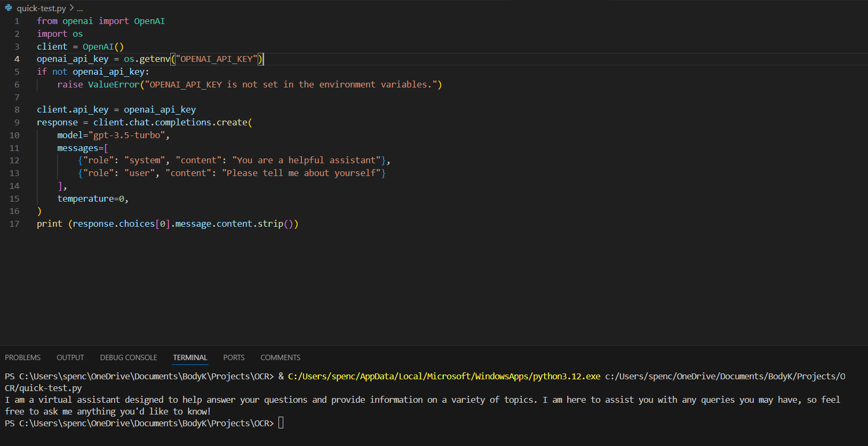The image size is (868, 446).
Task: Select the TERMINAL panel tab
Action: tap(190, 357)
